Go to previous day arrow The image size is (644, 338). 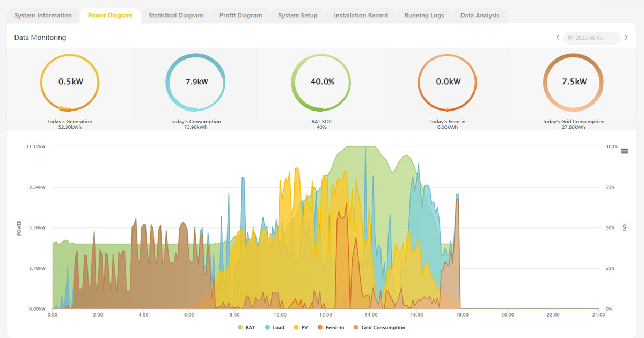point(558,38)
